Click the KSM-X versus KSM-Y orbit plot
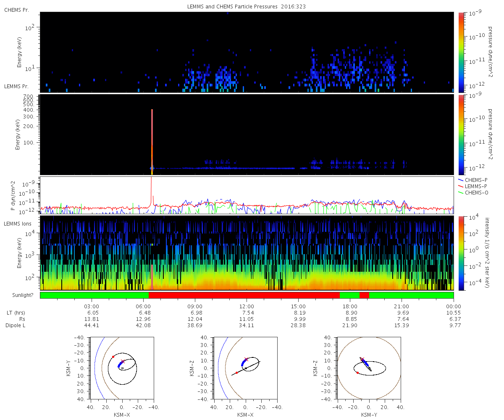The image size is (504, 420). coord(122,368)
